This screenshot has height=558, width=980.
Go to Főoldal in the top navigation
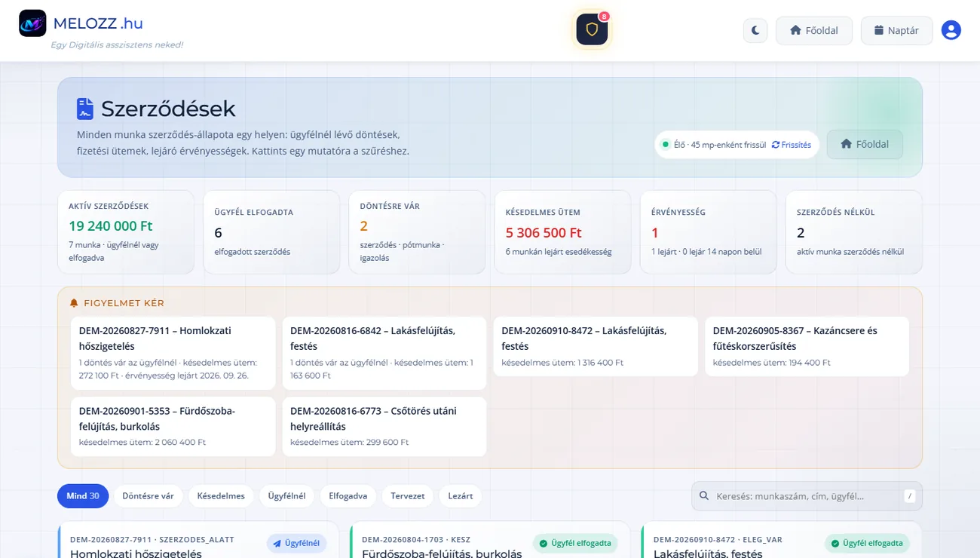tap(814, 31)
